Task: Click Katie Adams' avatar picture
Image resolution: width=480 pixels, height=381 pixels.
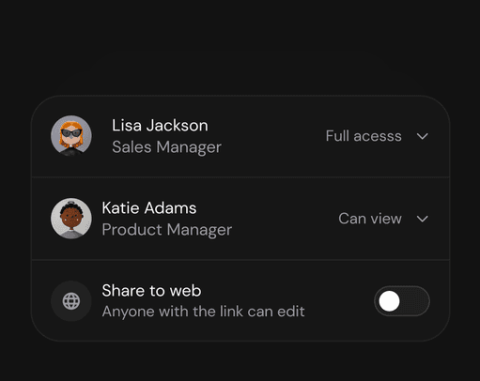Action: pos(71,218)
